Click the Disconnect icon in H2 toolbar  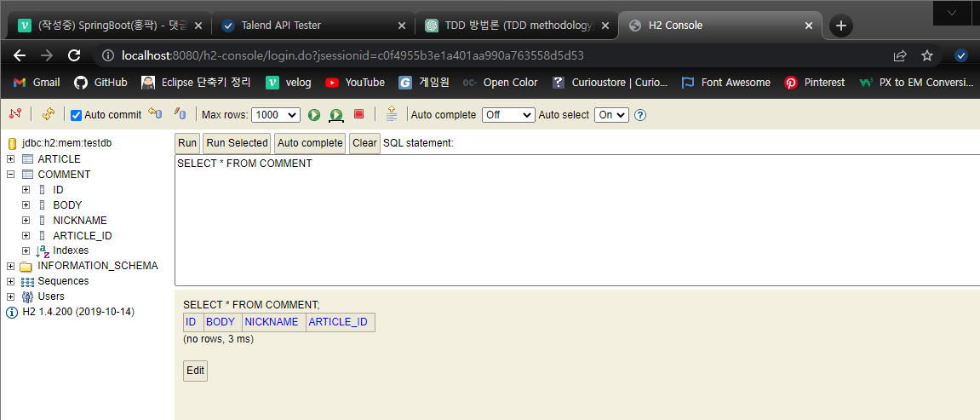[15, 114]
